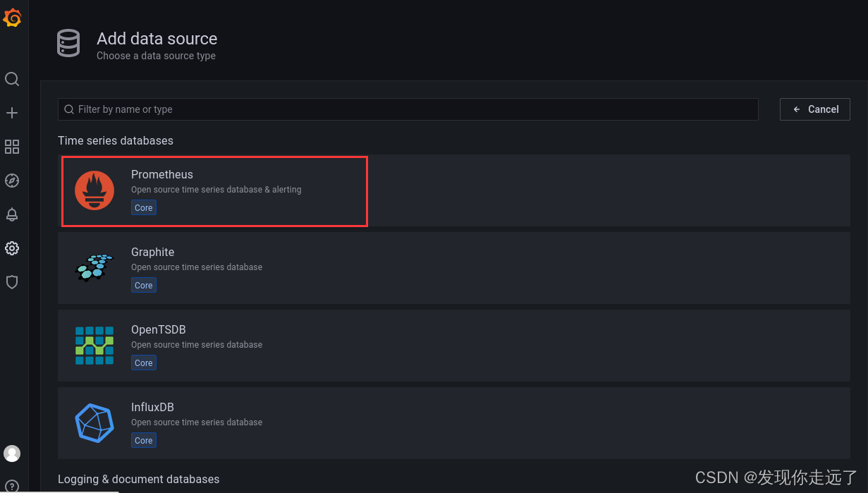Click the InfluxDB logo icon

[94, 423]
